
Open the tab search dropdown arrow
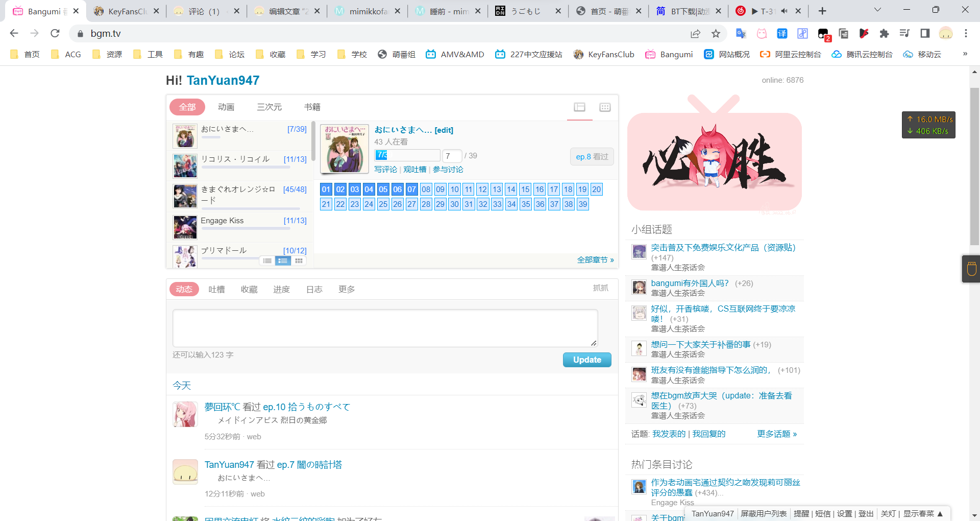click(x=877, y=10)
